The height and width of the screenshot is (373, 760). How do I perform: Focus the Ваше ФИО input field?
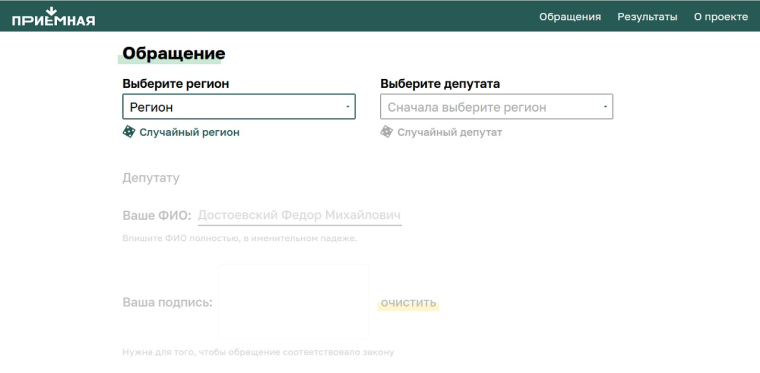300,215
